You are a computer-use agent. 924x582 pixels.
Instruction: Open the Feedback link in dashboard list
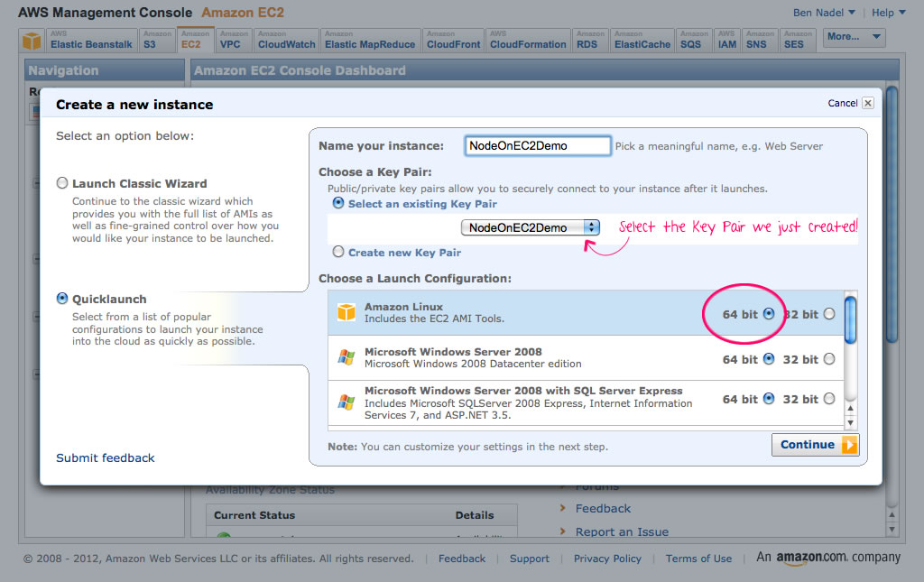coord(603,508)
